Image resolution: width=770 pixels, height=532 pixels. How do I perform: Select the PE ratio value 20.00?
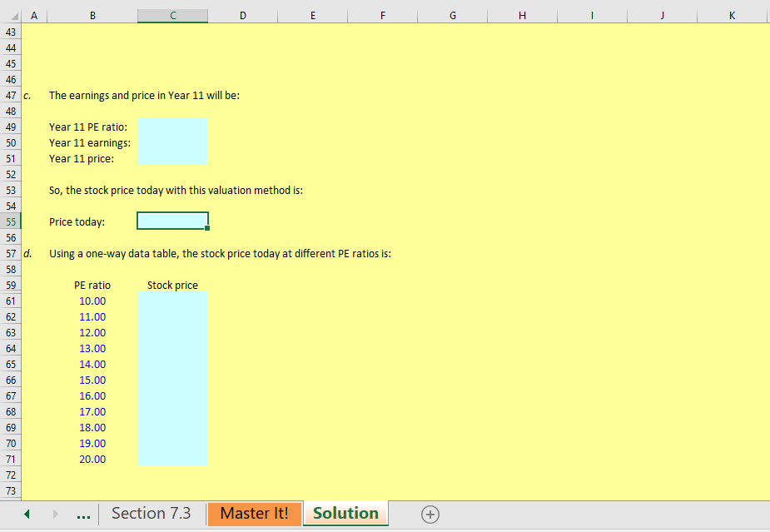(x=92, y=460)
